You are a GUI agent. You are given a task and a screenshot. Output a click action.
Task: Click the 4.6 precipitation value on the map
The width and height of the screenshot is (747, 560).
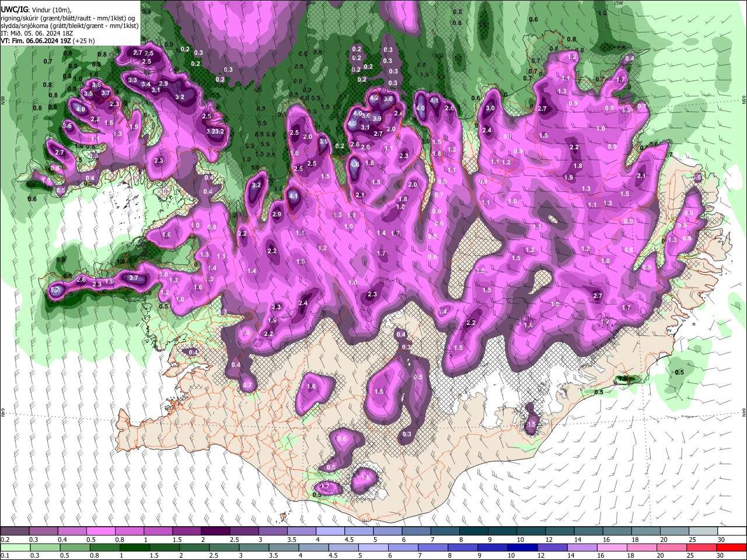[355, 165]
